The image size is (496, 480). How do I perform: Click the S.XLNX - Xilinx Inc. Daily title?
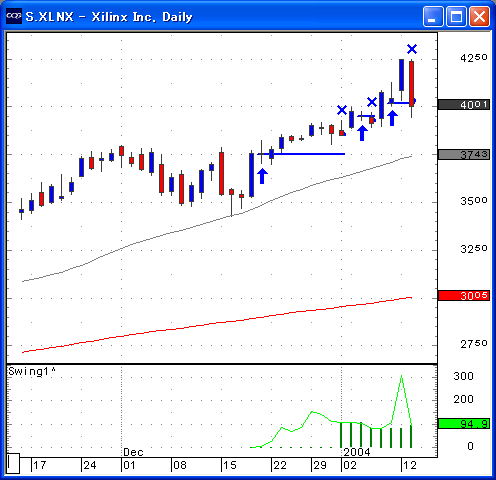point(109,17)
